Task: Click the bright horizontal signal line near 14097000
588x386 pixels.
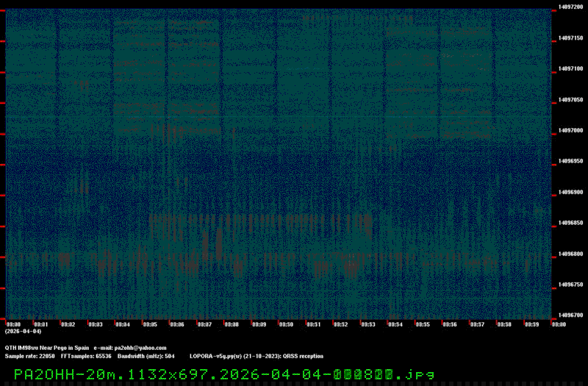Action: [441, 118]
